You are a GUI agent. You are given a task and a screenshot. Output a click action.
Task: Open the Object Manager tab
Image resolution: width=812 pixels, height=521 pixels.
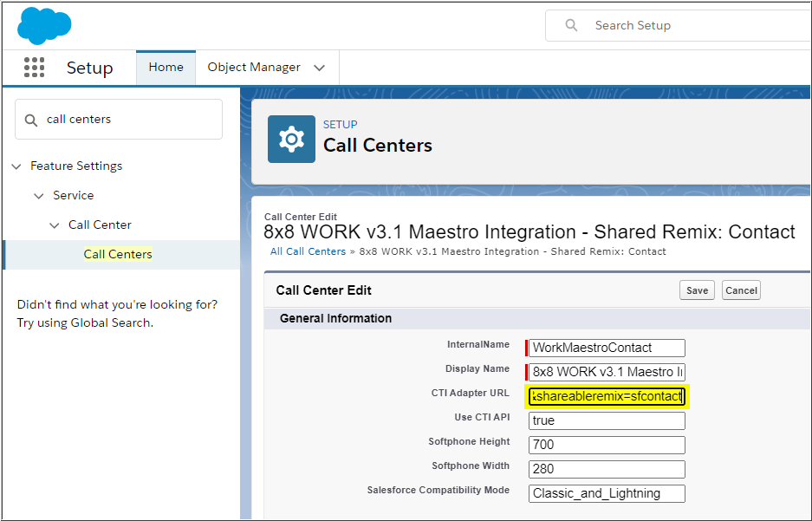(254, 68)
